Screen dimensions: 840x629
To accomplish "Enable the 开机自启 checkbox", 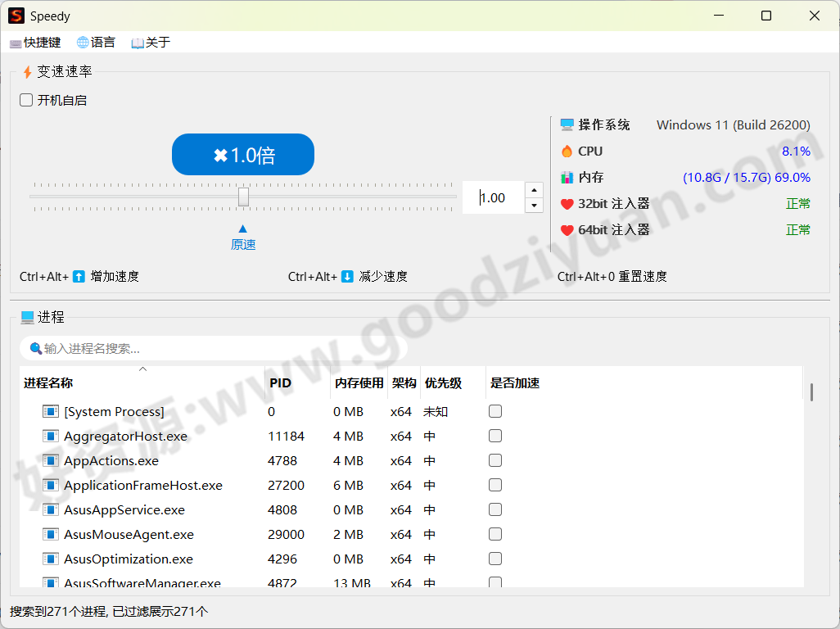I will point(25,100).
